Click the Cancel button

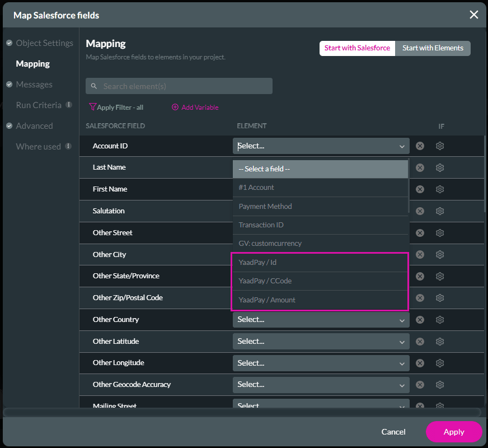(393, 432)
